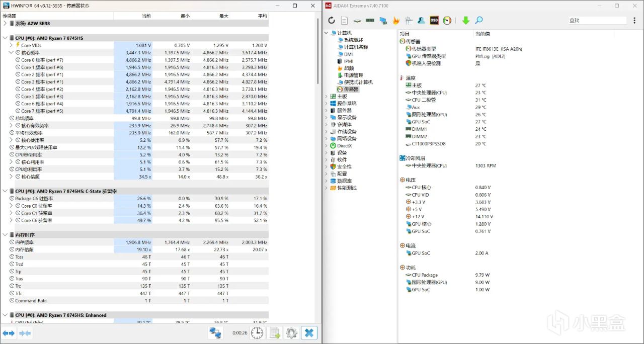Click HWiNFO log file plus icon
Screen dimensions: 644x344
(274, 332)
